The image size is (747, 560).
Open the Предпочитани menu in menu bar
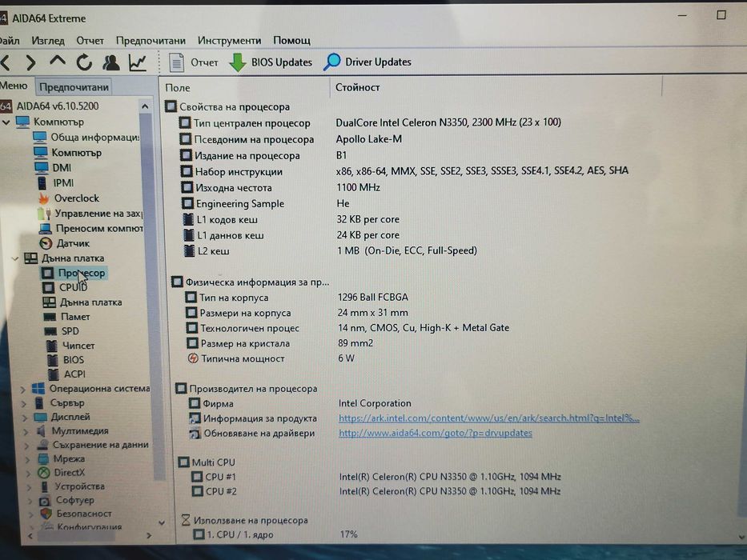pos(151,41)
